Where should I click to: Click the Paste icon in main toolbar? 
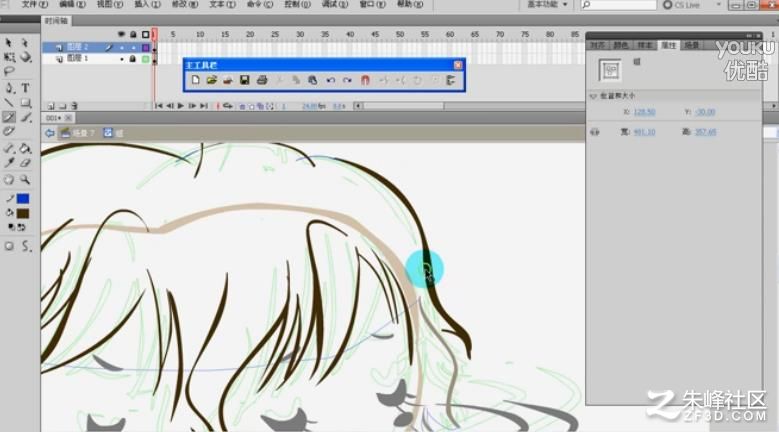click(x=312, y=80)
